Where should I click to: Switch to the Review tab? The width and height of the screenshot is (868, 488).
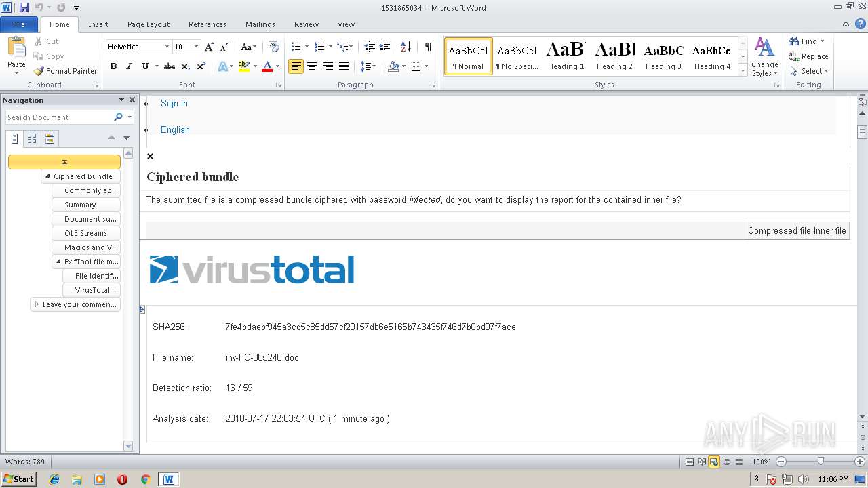coord(307,24)
